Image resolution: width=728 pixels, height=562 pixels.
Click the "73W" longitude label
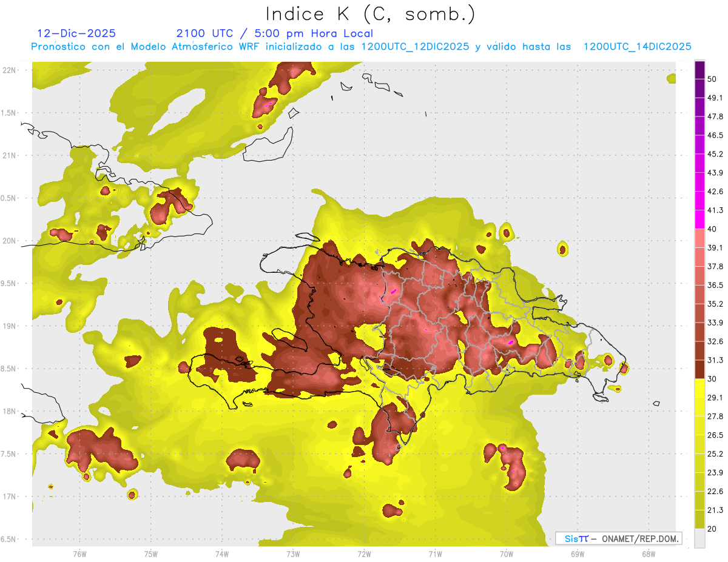click(293, 554)
